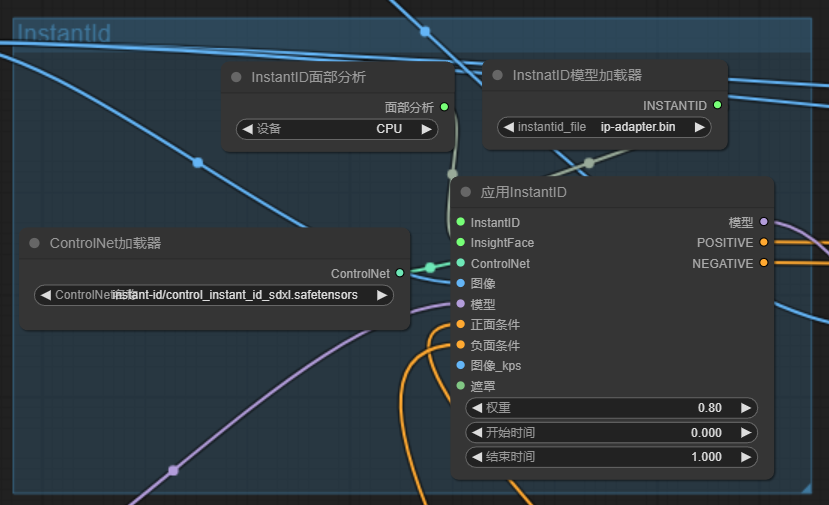Click the 结束时间 1.000 value field

611,457
